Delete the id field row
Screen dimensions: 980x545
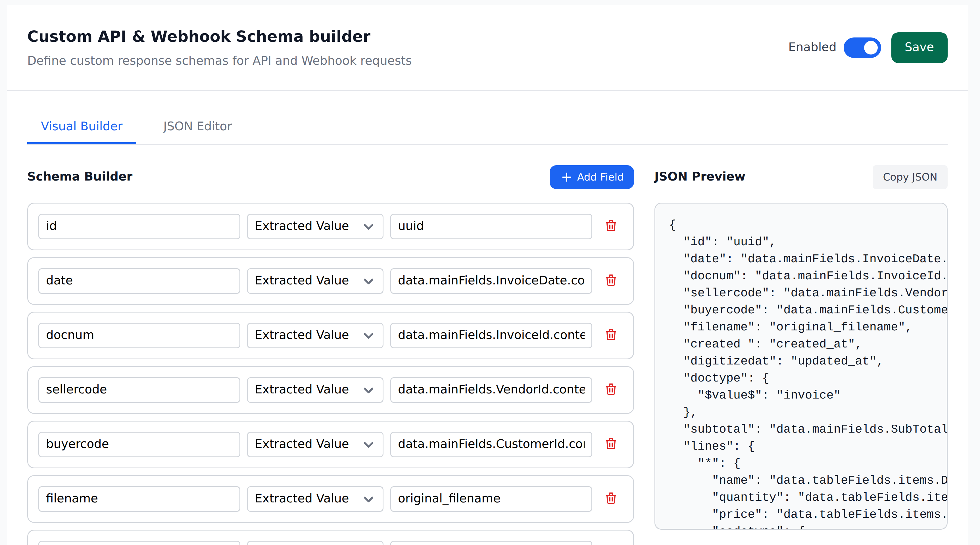tap(611, 226)
